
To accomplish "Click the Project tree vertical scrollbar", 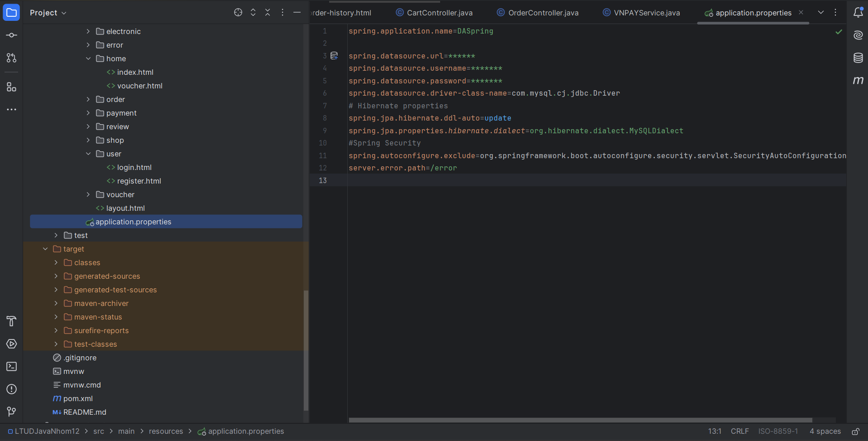I will pyautogui.click(x=306, y=350).
